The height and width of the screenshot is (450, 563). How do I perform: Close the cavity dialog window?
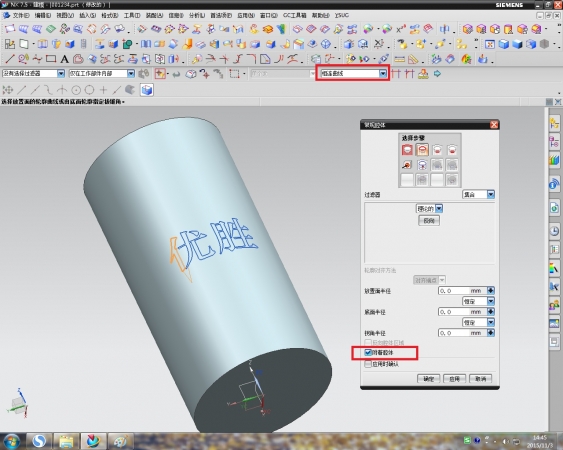[494, 125]
